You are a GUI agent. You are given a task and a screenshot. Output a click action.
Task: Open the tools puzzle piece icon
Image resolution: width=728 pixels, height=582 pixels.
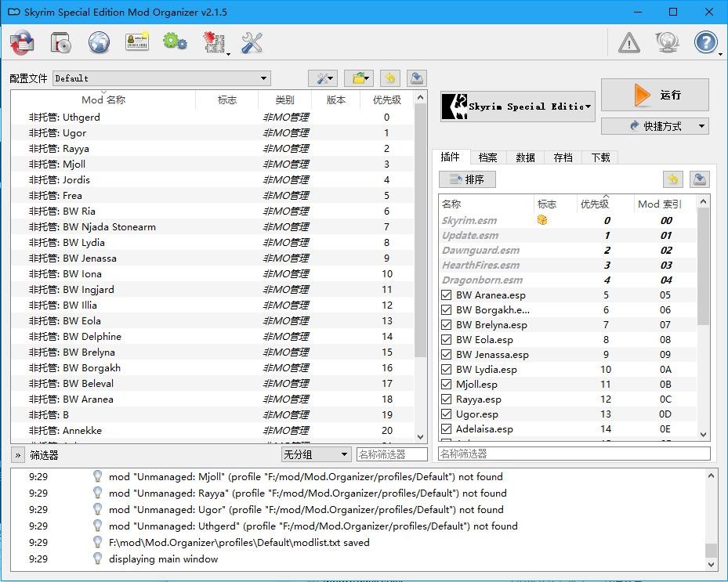click(x=214, y=43)
